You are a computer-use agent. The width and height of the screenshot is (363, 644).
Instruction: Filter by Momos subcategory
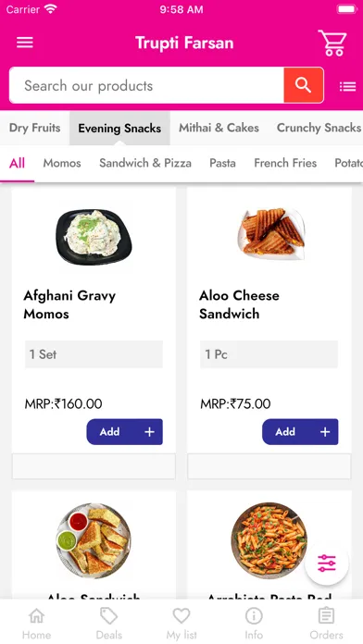click(62, 163)
